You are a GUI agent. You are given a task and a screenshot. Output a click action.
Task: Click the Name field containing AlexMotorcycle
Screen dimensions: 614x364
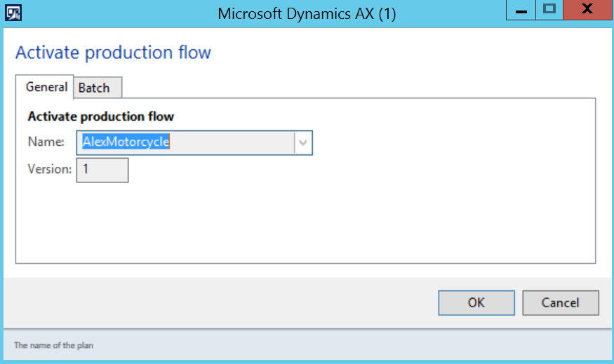coord(186,142)
